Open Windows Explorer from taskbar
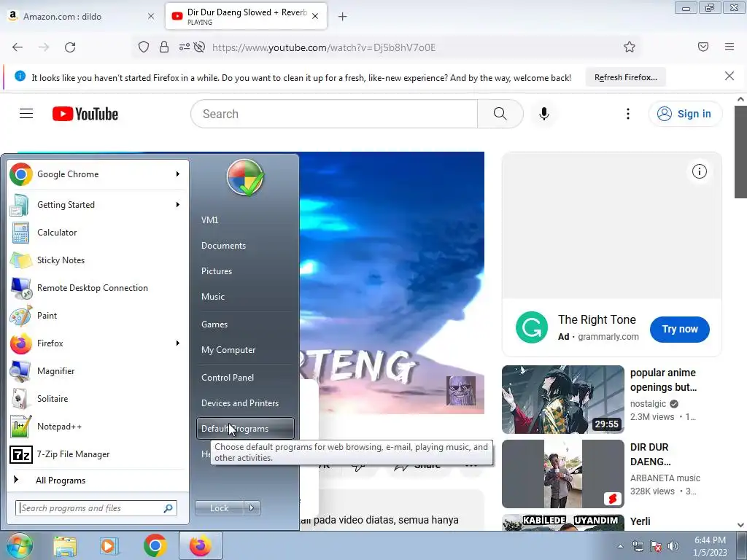Image resolution: width=747 pixels, height=560 pixels. 65,545
